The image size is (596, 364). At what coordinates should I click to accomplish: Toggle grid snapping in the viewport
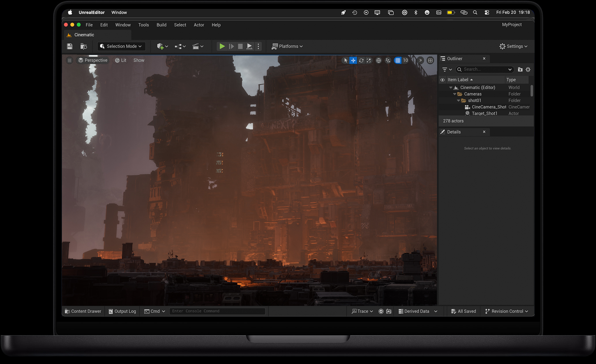pyautogui.click(x=398, y=60)
